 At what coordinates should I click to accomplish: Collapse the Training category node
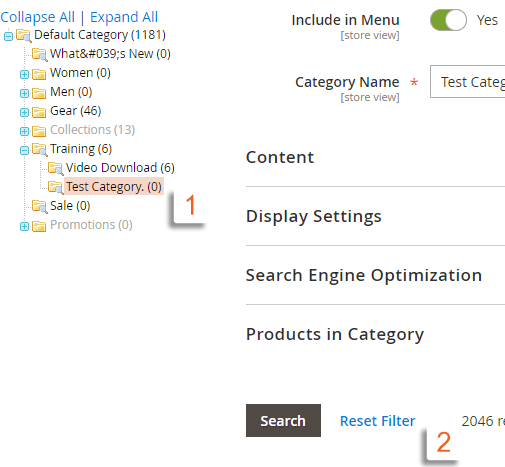click(x=24, y=150)
